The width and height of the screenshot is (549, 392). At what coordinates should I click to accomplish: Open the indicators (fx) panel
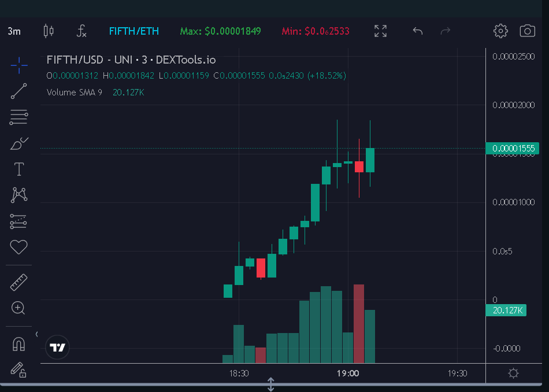81,32
